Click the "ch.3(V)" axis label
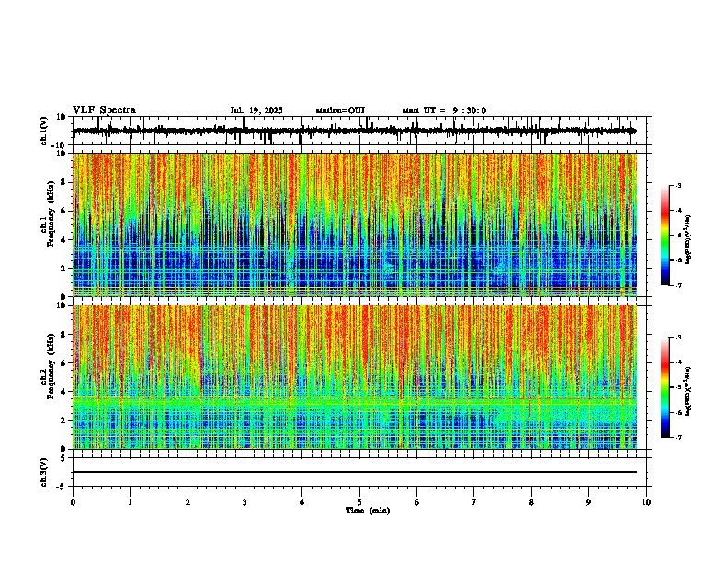The width and height of the screenshot is (728, 563). tap(43, 473)
